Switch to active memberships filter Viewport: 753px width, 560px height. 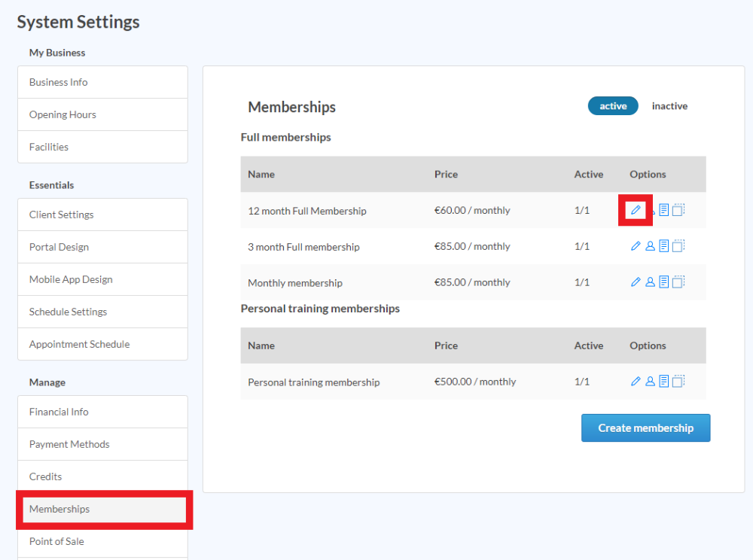613,106
